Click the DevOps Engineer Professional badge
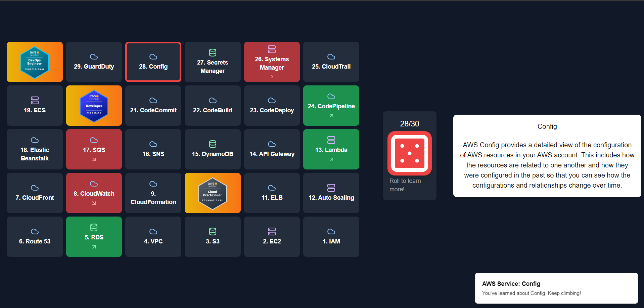 click(35, 62)
